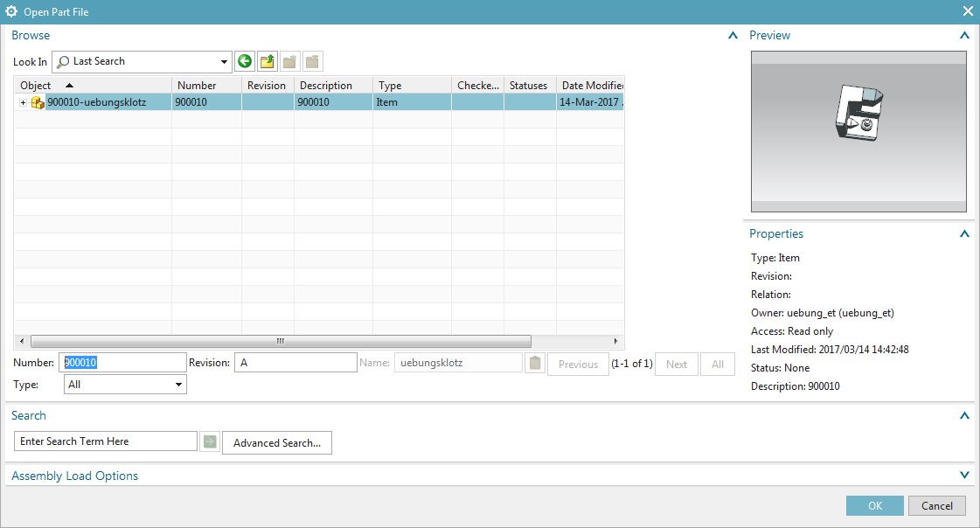Click scrollbar right arrow in file list
This screenshot has width=980, height=528.
pyautogui.click(x=615, y=341)
